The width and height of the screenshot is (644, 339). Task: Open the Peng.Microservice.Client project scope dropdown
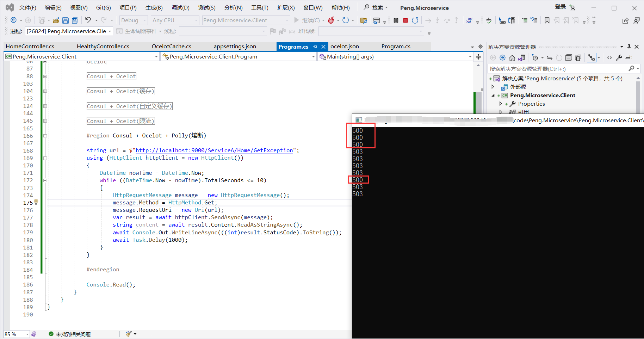pyautogui.click(x=81, y=56)
